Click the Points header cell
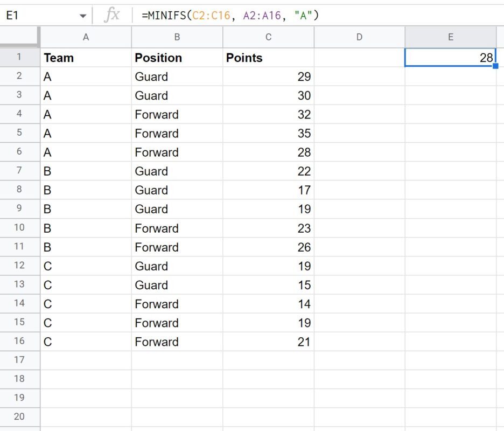504x431 pixels. tap(268, 58)
